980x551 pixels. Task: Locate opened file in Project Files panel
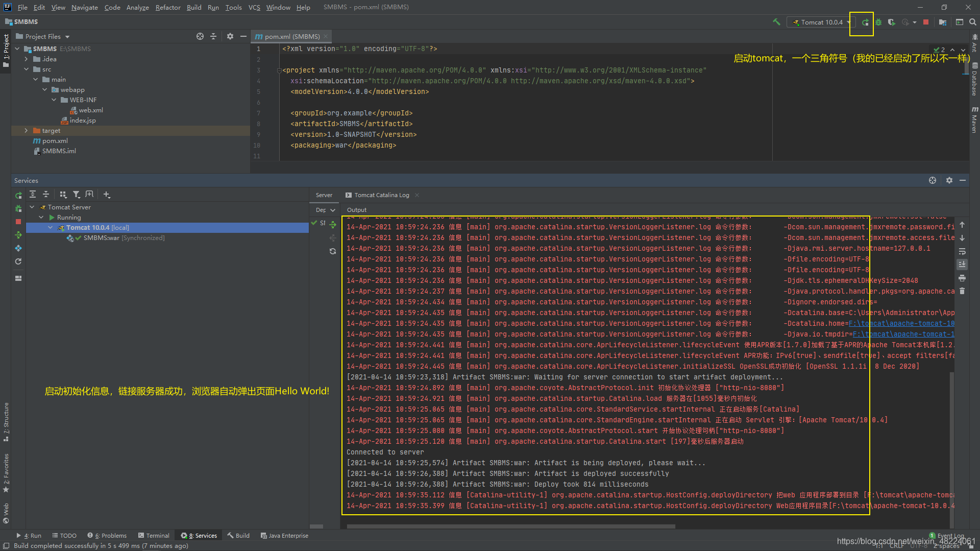point(200,36)
